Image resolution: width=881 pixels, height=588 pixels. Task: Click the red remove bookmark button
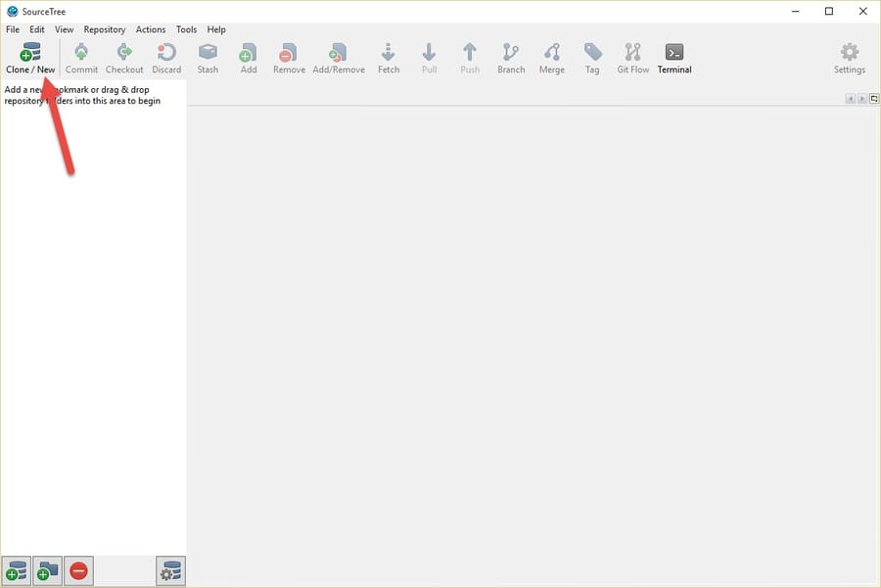78,571
